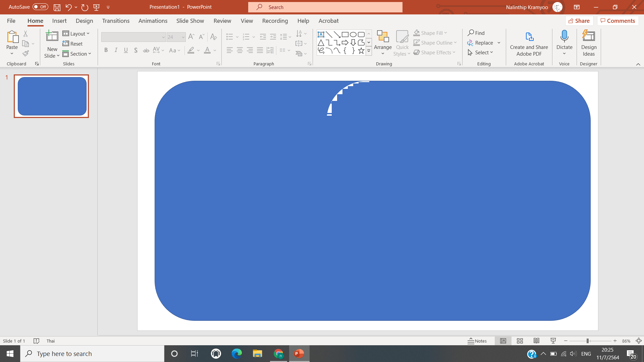Open the Transitions tab
Screen dimensions: 644x362
tap(116, 21)
